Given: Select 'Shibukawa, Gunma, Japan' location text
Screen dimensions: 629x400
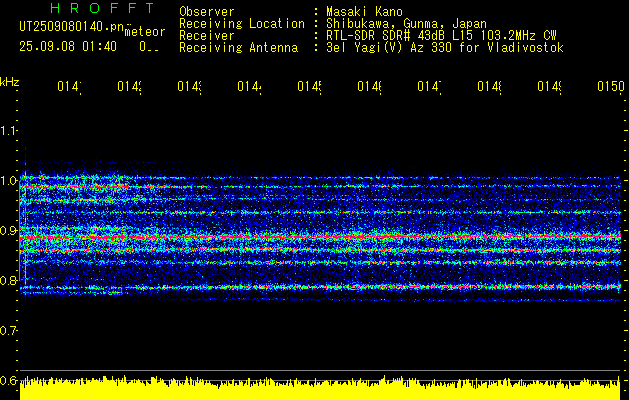Looking at the screenshot, I should tap(406, 23).
